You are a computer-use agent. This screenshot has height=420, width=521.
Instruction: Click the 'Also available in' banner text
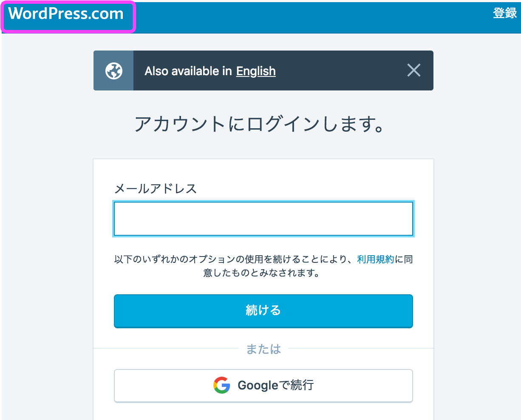pos(188,71)
